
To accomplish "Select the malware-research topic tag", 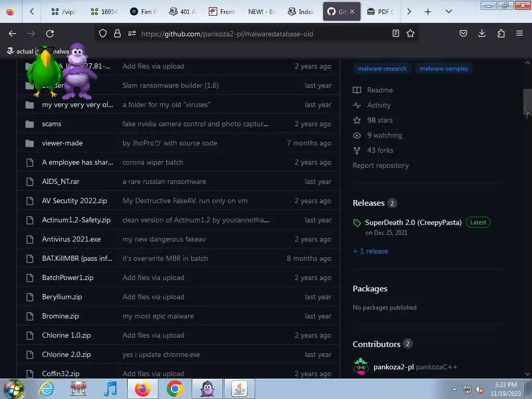I will [382, 69].
